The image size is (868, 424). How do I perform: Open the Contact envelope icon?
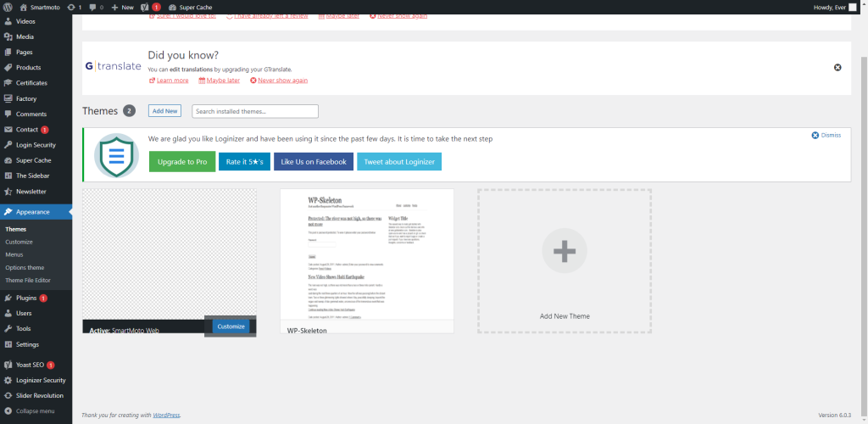coord(8,130)
